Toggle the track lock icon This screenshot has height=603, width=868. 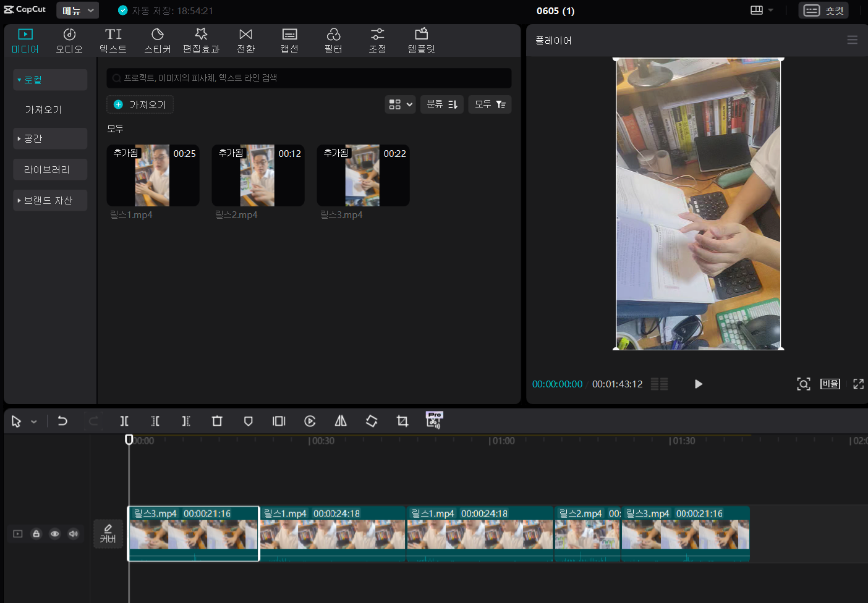(36, 534)
